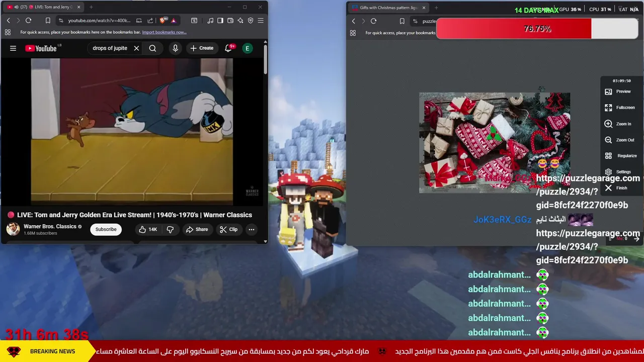This screenshot has height=362, width=644.
Task: Clear the YouTube search text
Action: [x=136, y=48]
